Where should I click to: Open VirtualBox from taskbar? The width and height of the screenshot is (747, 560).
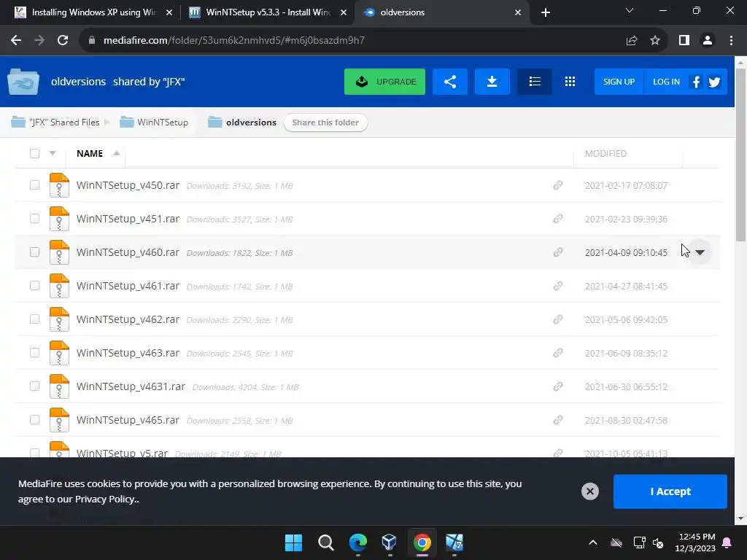(x=390, y=542)
